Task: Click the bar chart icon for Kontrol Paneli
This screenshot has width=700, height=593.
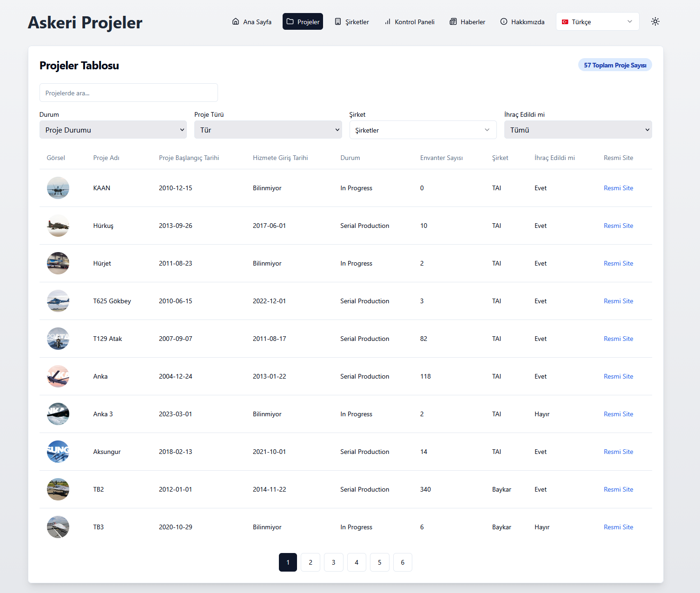Action: (x=388, y=21)
